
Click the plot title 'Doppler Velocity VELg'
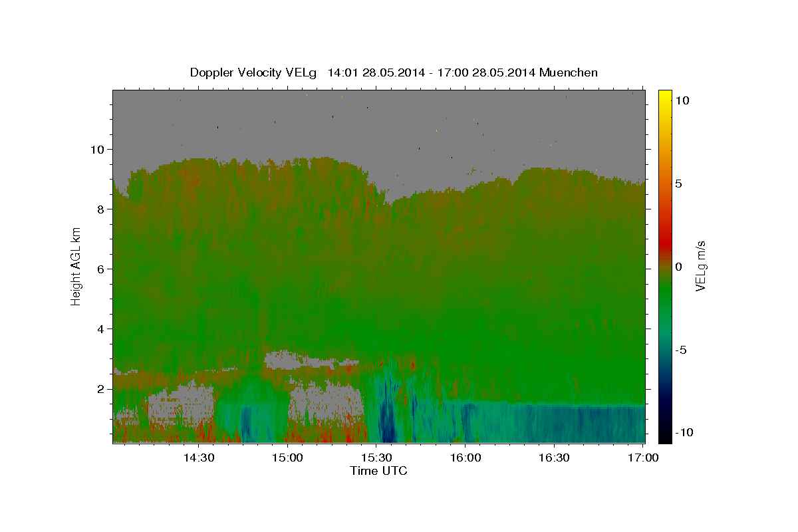pyautogui.click(x=254, y=72)
